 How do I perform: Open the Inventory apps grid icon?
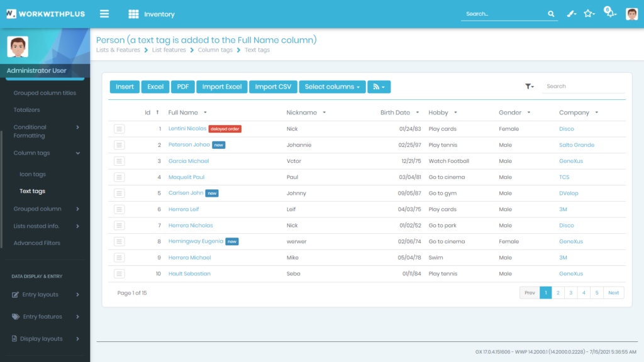133,14
